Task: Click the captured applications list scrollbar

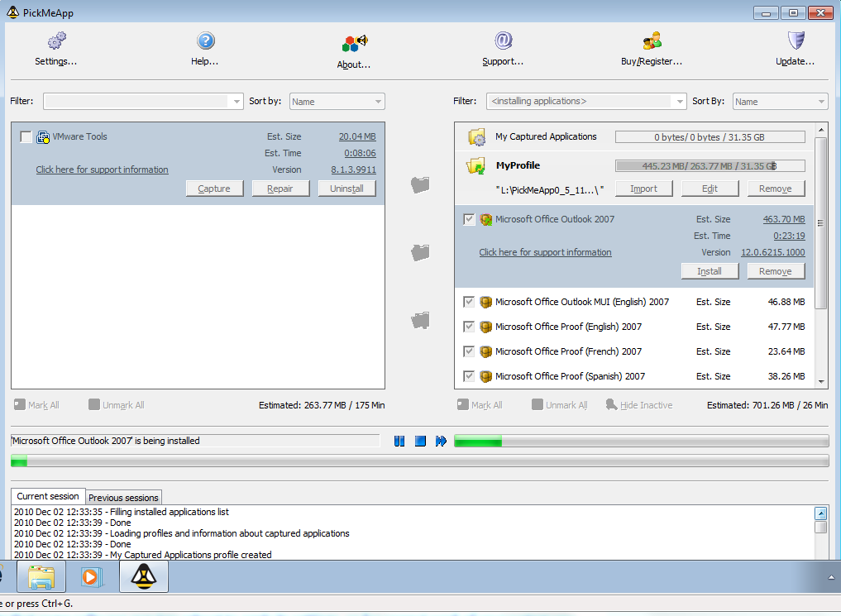Action: 820,223
